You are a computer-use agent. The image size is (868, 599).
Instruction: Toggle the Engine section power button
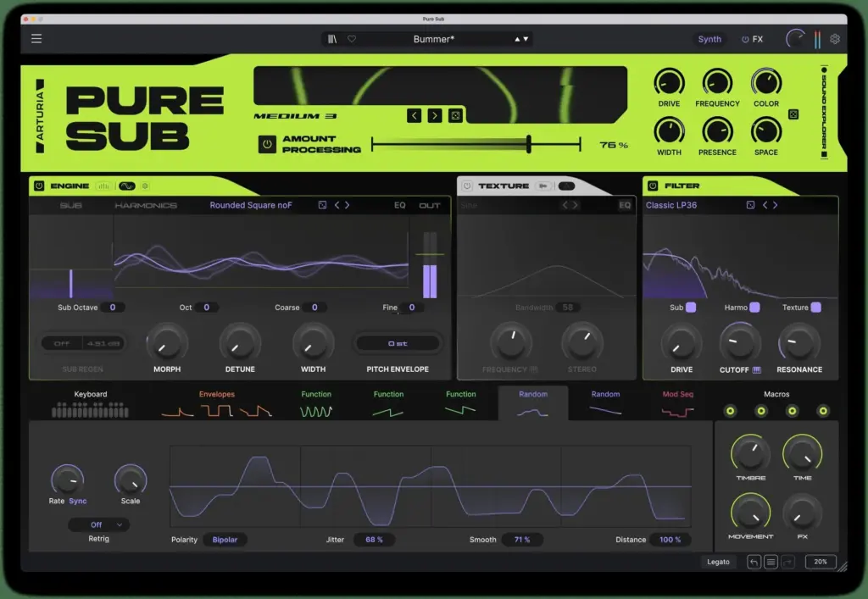pyautogui.click(x=39, y=186)
